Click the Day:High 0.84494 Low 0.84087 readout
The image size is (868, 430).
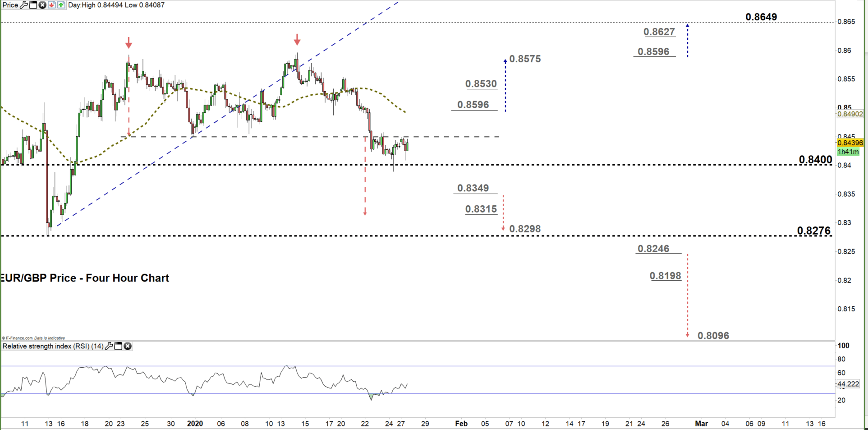[x=116, y=5]
